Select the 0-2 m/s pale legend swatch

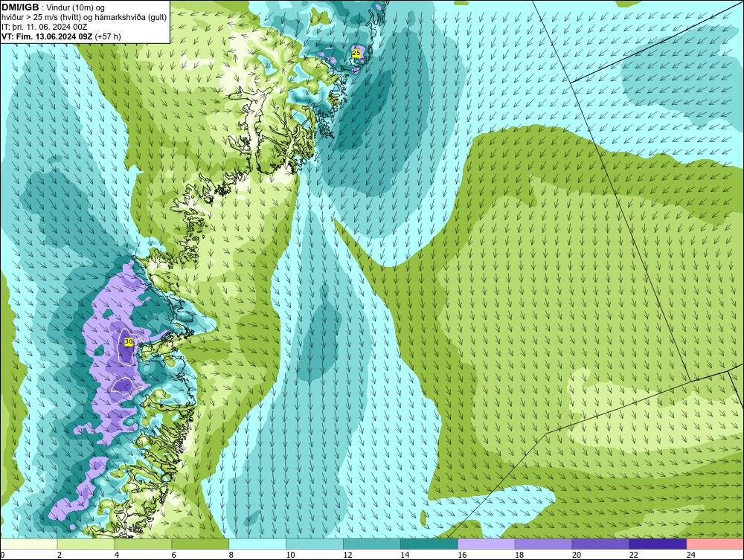[x=29, y=544]
